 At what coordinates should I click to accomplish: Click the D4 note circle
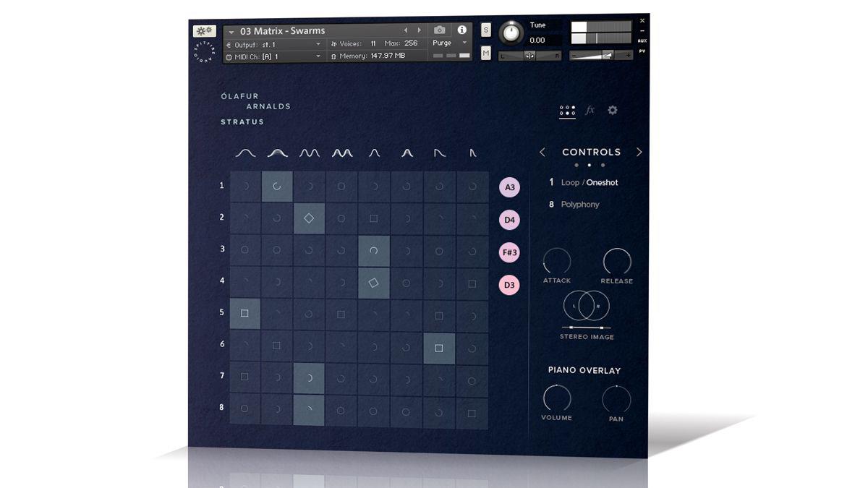point(509,220)
